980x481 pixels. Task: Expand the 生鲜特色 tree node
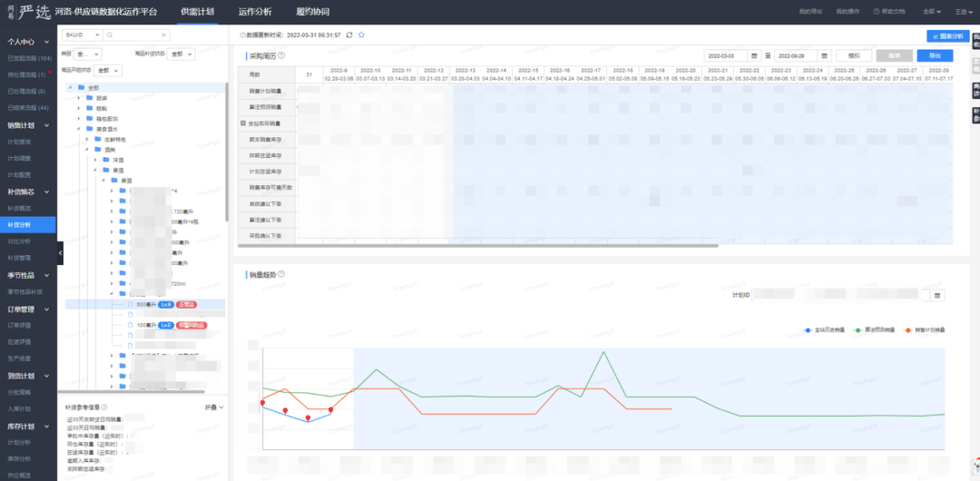[87, 139]
